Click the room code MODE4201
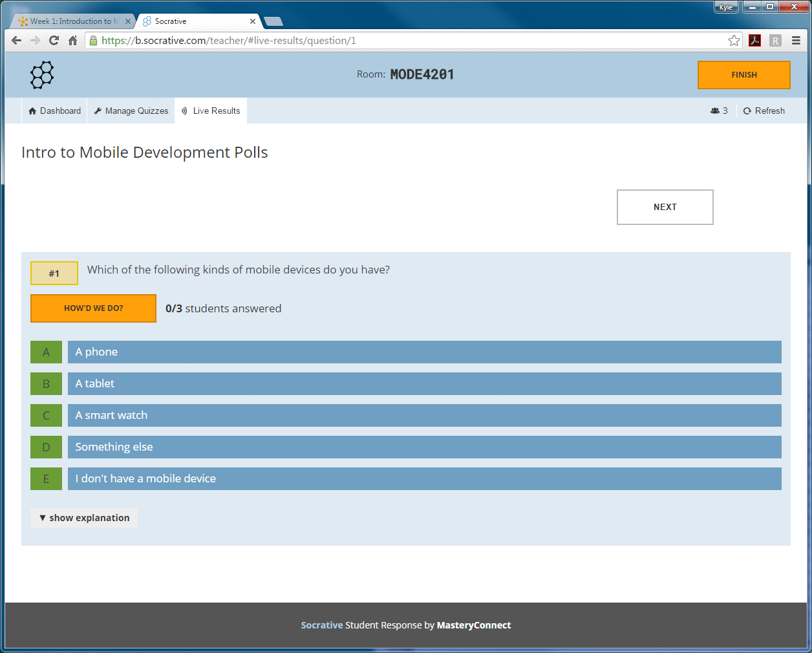The image size is (812, 653). (422, 74)
